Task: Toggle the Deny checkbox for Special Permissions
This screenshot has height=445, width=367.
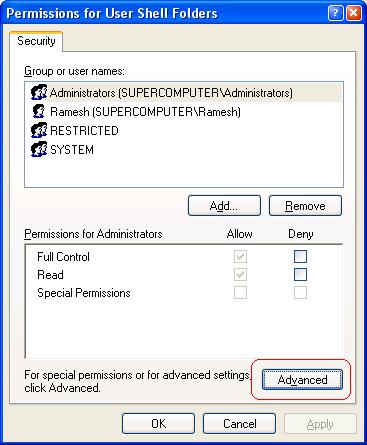Action: tap(300, 293)
